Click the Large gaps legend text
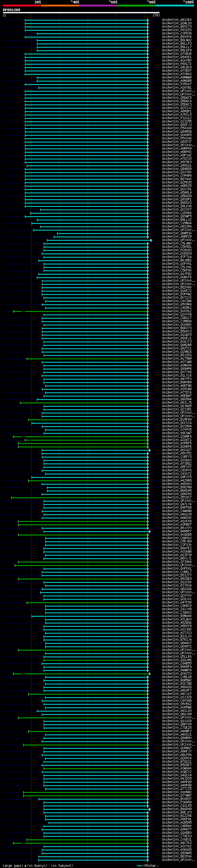197x868 pixels. tap(38, 865)
